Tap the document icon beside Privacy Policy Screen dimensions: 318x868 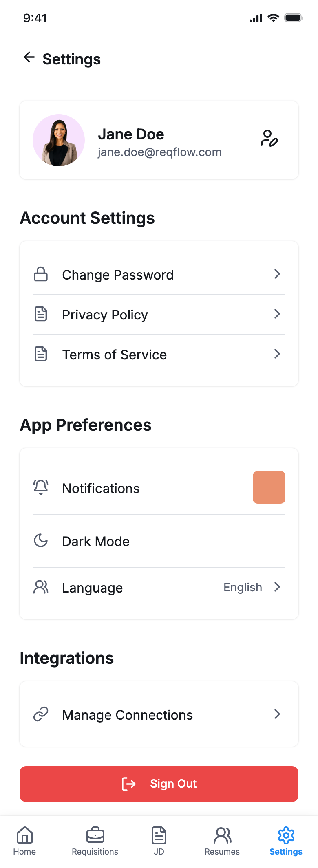coord(41,314)
